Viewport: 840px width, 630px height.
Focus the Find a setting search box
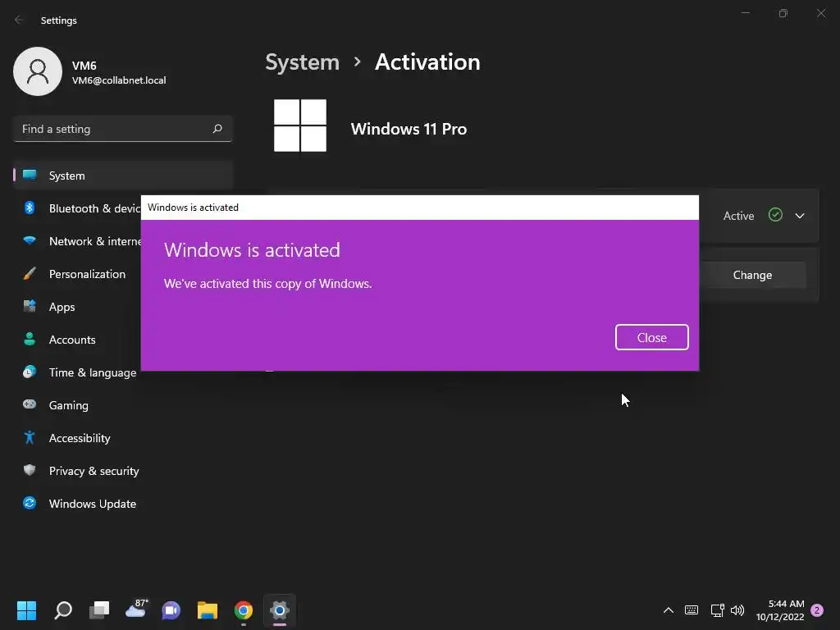(x=123, y=129)
